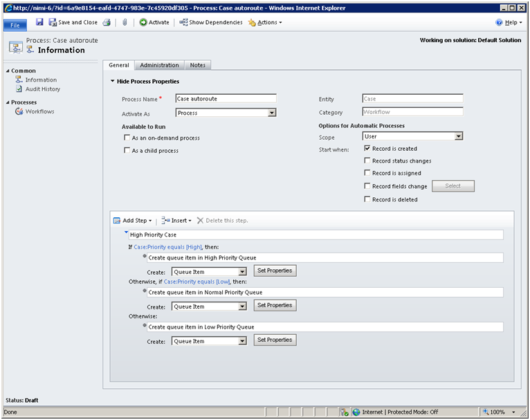Activate the process using Activate button
Image resolution: width=530 pixels, height=420 pixels.
click(x=154, y=22)
